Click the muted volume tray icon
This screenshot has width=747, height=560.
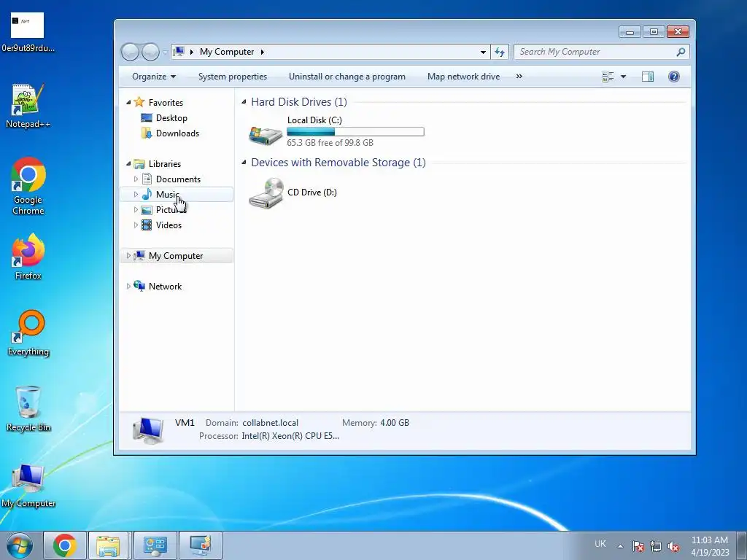[673, 545]
